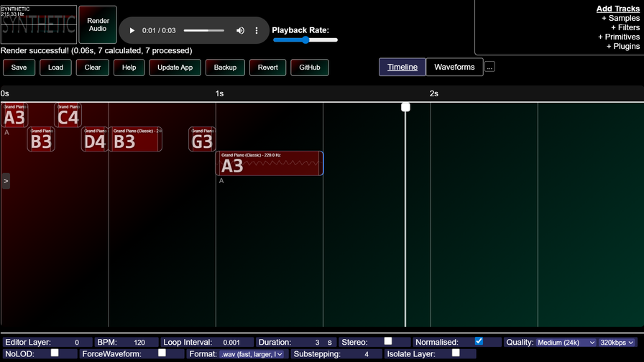This screenshot has width=644, height=362.
Task: Select the short B3 note under A3
Action: 41,139
